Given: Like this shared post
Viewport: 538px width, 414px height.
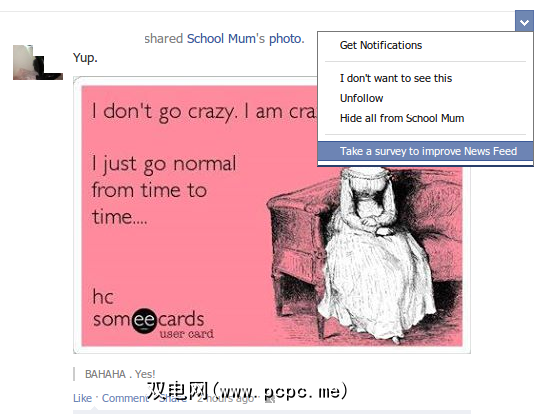Looking at the screenshot, I should [x=82, y=398].
